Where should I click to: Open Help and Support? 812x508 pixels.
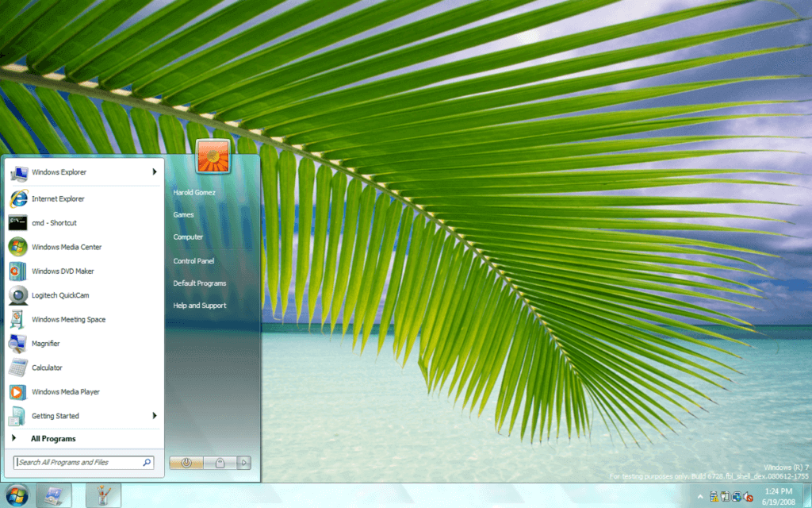pos(199,305)
